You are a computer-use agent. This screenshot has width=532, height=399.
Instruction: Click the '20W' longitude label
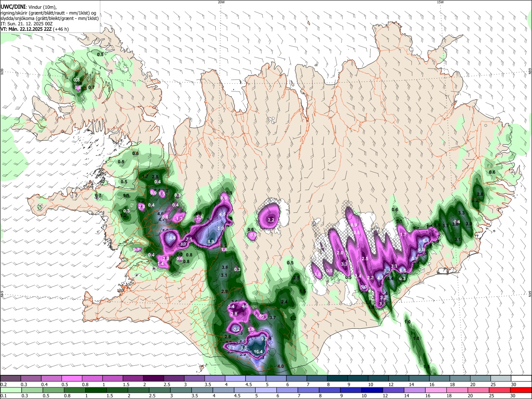221,2
